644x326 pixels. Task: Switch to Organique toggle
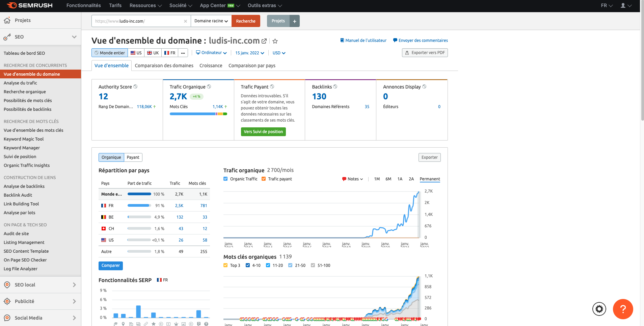coord(111,157)
